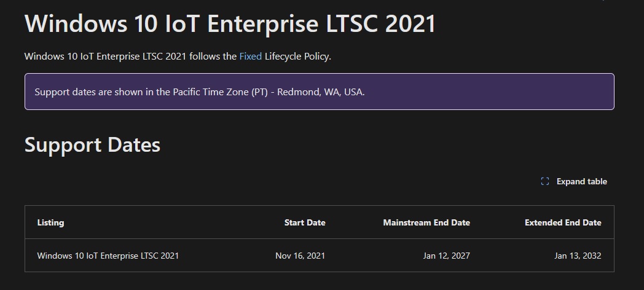
Task: Click the purple Pacific Time Zone notice banner
Action: (320, 92)
